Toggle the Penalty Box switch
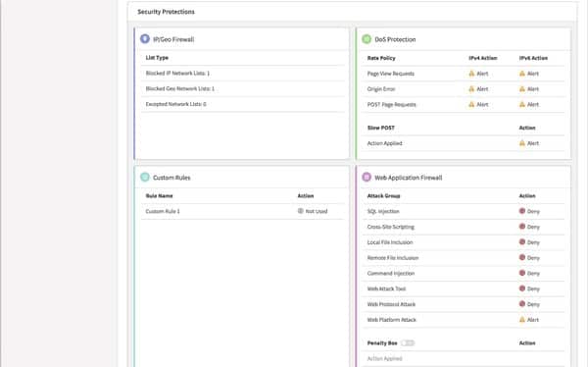Image resolution: width=588 pixels, height=367 pixels. pos(408,343)
